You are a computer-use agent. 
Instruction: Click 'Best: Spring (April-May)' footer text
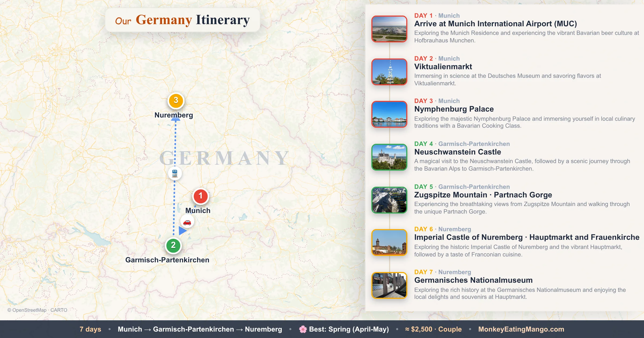[349, 329]
